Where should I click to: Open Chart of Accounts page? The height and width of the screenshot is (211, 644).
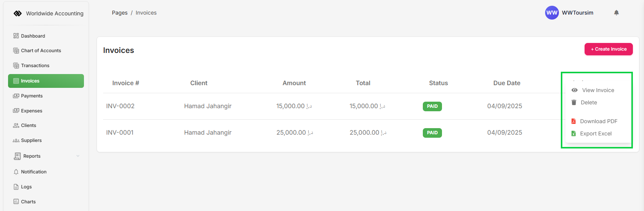click(x=41, y=51)
